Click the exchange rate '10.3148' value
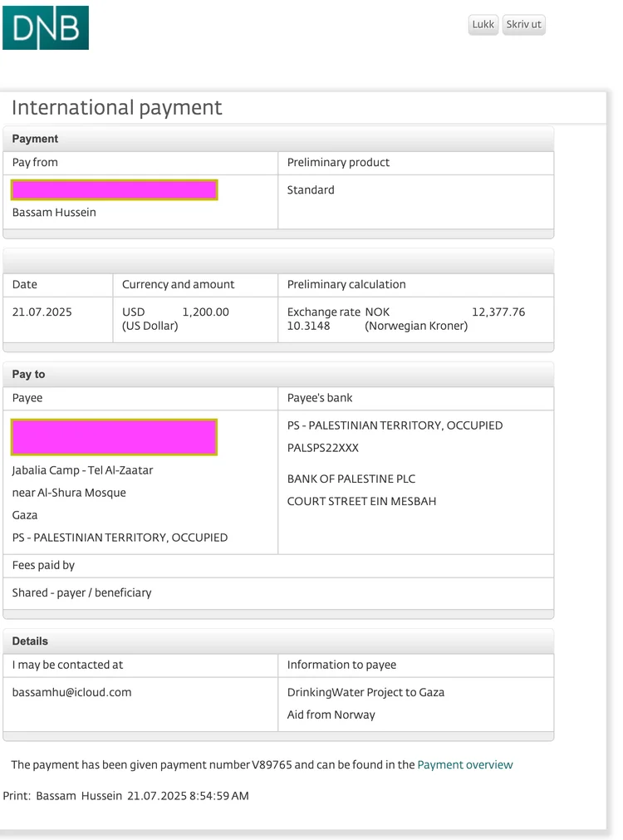 308,326
